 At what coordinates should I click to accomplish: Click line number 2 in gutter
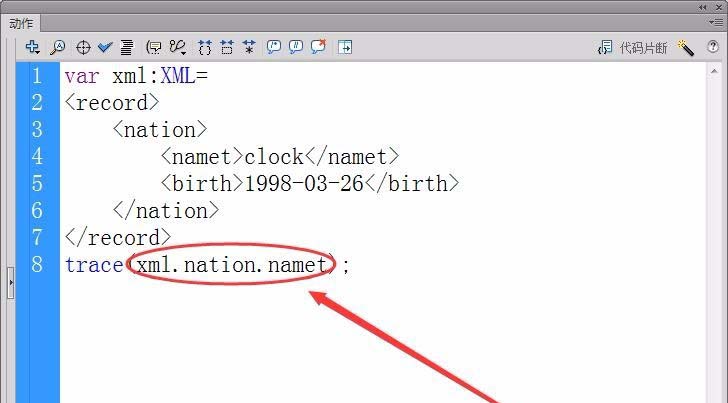38,103
